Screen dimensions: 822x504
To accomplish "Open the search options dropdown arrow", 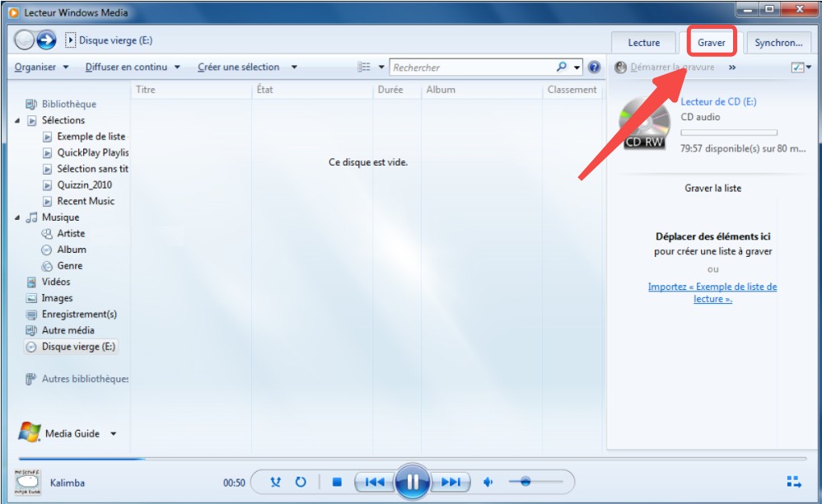I will tap(577, 67).
